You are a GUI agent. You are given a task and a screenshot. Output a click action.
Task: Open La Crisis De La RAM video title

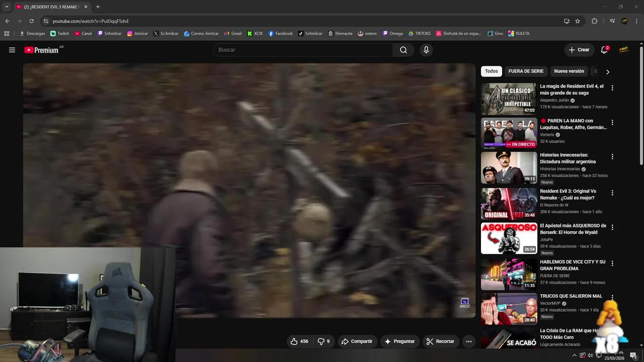[569, 334]
